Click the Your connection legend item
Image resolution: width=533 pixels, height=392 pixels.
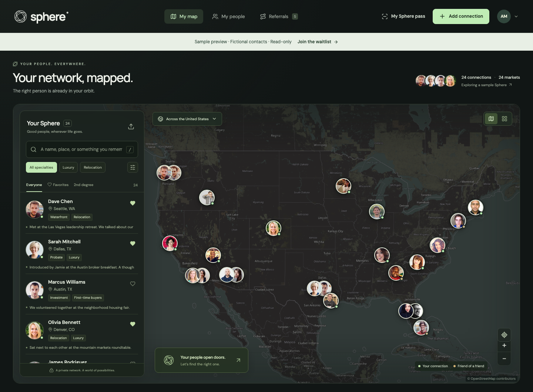pos(433,366)
